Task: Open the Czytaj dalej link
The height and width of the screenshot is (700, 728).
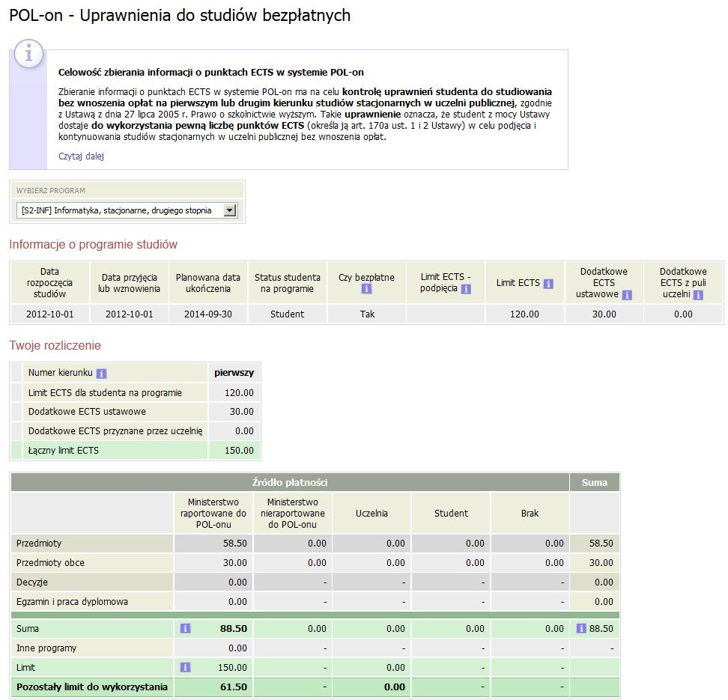Action: coord(81,156)
